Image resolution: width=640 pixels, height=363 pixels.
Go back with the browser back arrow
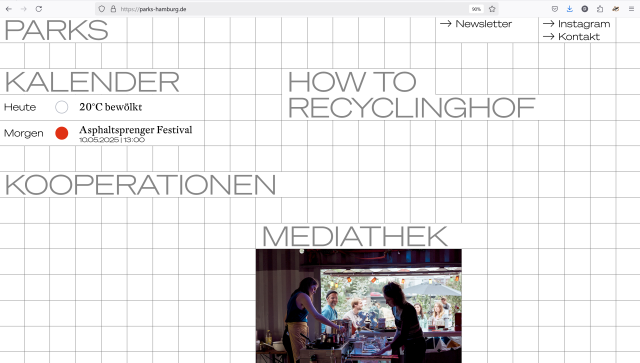pos(9,9)
